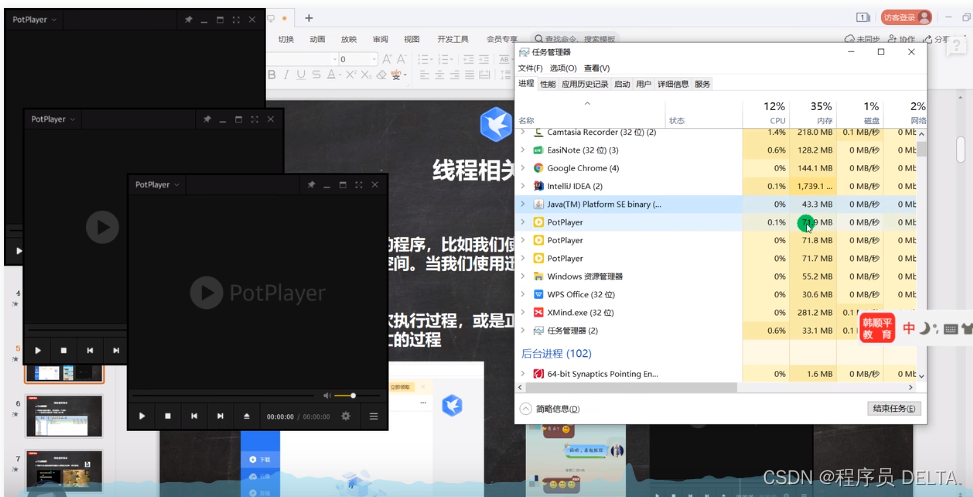Toggle always-on-top pin in frontmost PotPlayer
Viewport: 973px width, 497px height.
pyautogui.click(x=312, y=185)
